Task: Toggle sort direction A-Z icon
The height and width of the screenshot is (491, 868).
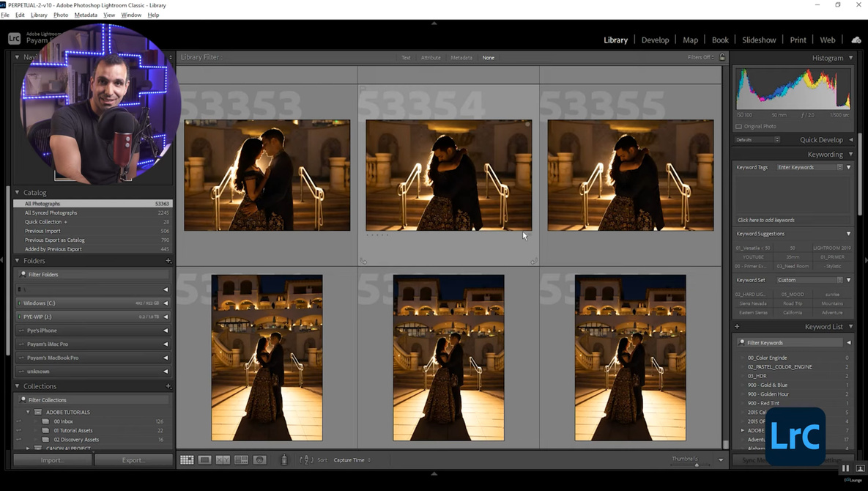Action: 306,460
